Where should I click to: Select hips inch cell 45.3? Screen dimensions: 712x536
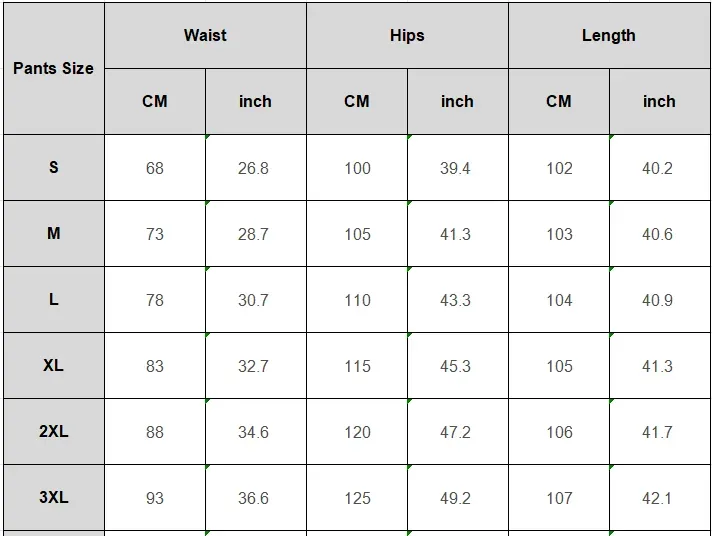[456, 366]
